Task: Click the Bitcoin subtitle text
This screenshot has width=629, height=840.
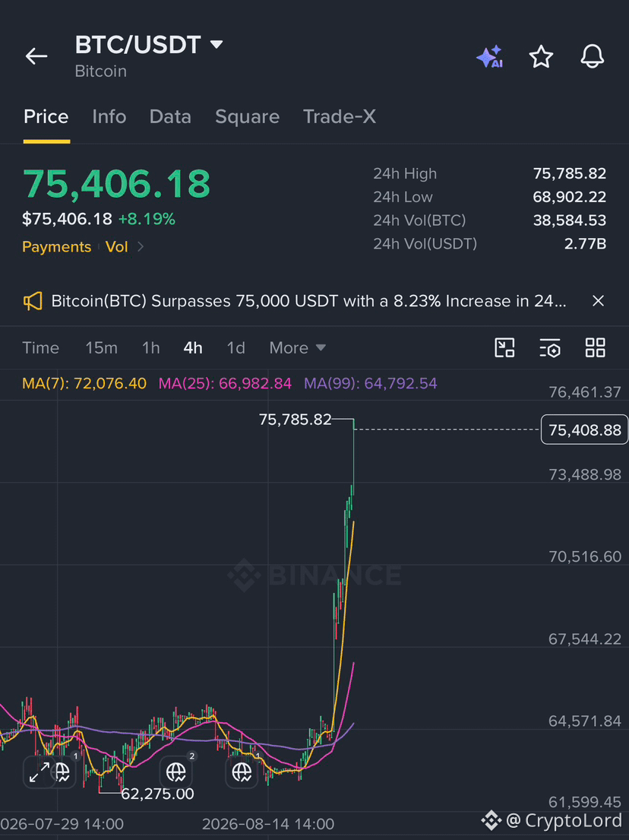Action: 100,71
